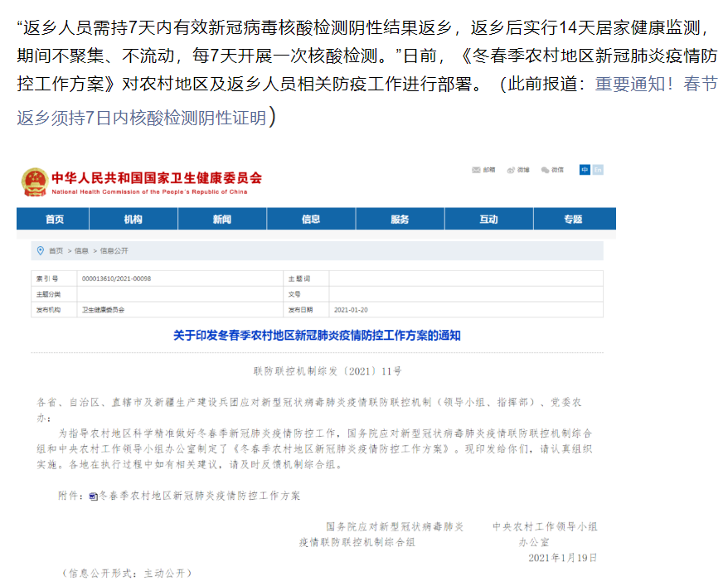
Task: Open the 专题 navigation tab
Action: pyautogui.click(x=573, y=220)
